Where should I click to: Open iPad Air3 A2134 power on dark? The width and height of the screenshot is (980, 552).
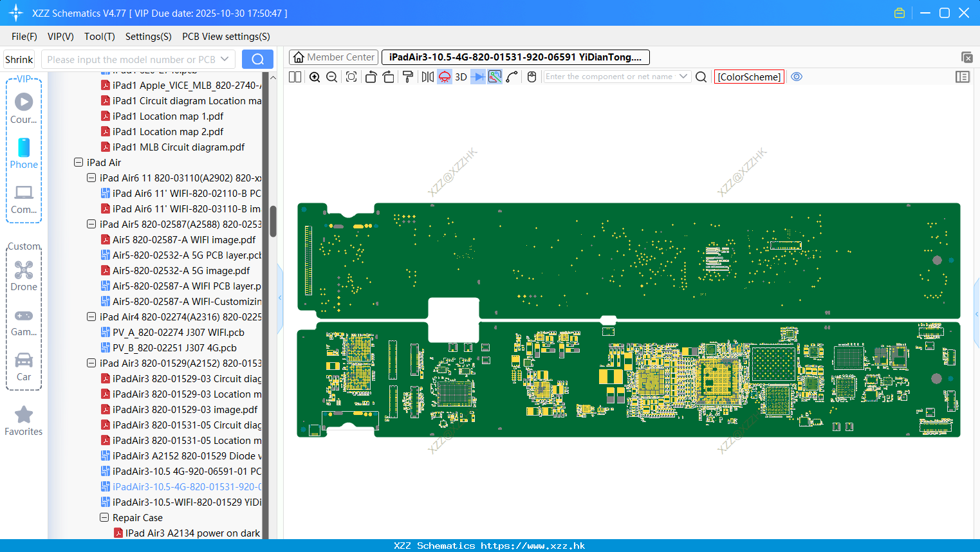click(192, 533)
